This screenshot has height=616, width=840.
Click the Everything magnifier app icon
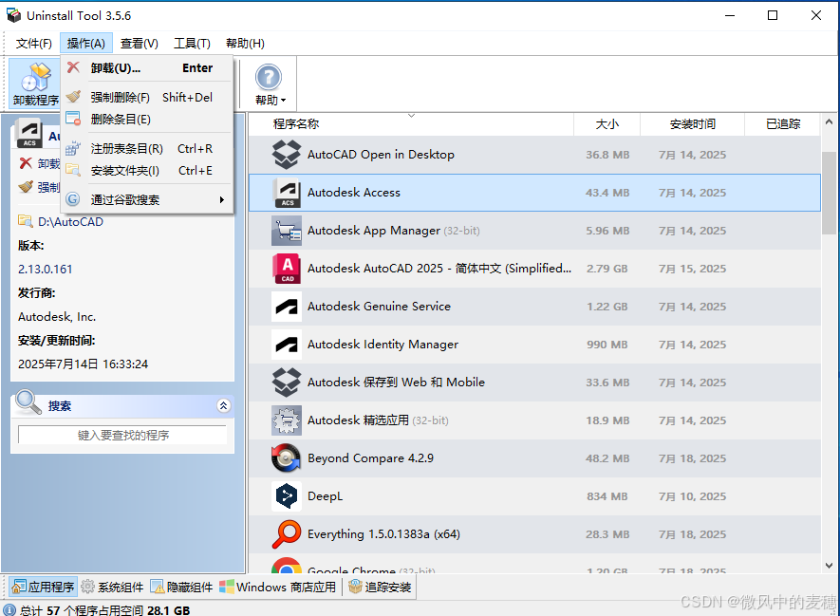click(287, 534)
